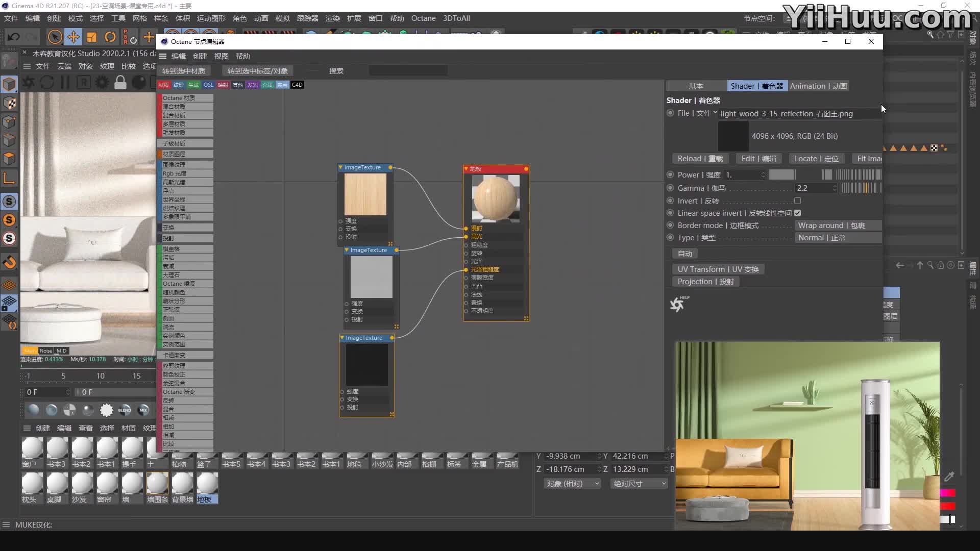Switch to Polygons mode orange-top cube
Viewport: 980px width, 551px height.
pyautogui.click(x=9, y=159)
